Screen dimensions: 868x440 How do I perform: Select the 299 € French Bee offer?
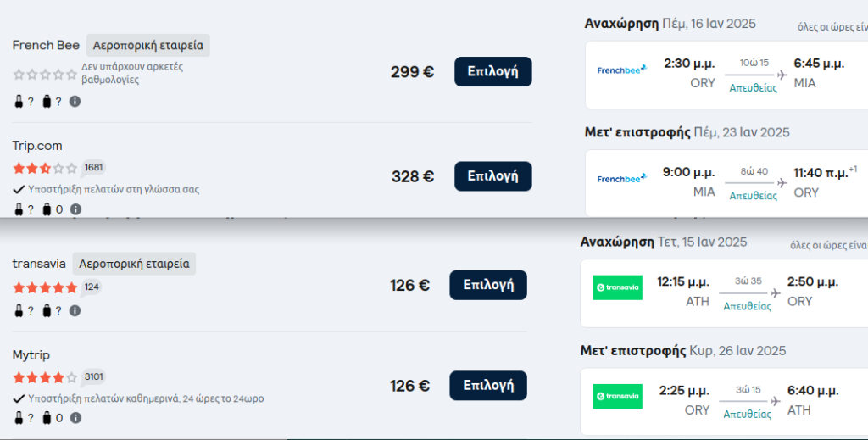click(x=492, y=71)
